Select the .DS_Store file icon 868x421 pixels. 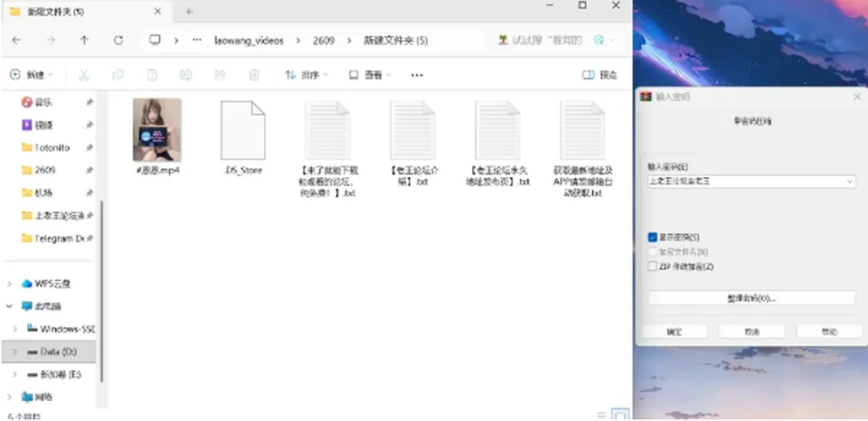[243, 131]
